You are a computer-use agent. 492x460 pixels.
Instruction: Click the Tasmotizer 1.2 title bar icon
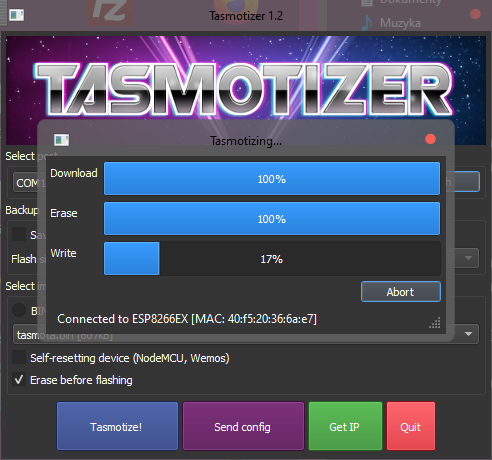[x=17, y=15]
